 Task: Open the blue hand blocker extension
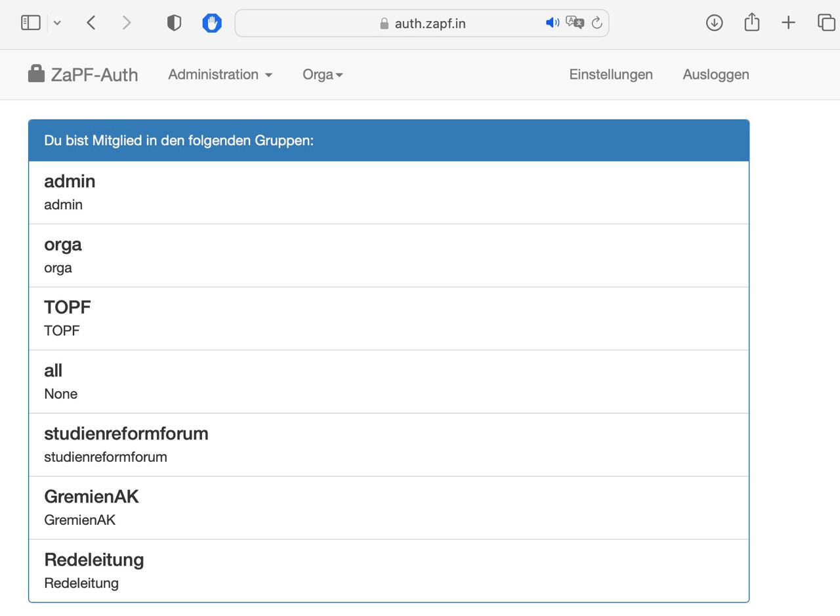point(211,23)
